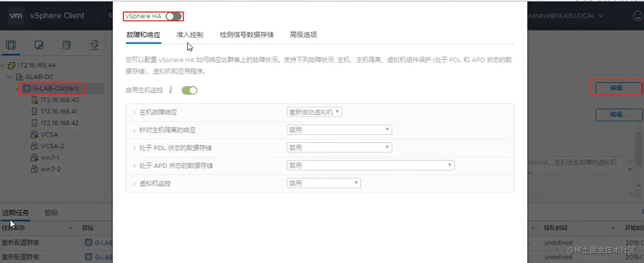Switch to the 近期任务 tab
Screen dimensions: 644x263
(16, 213)
